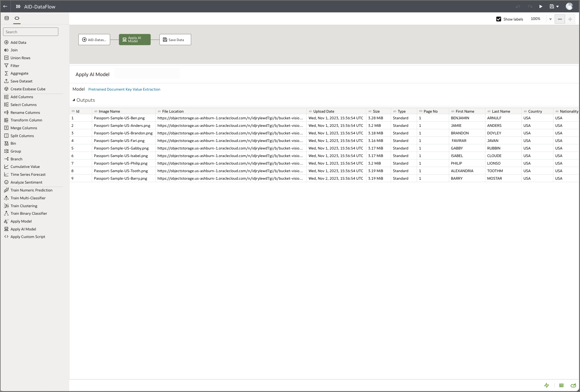Open the zoom percentage dropdown

point(550,19)
